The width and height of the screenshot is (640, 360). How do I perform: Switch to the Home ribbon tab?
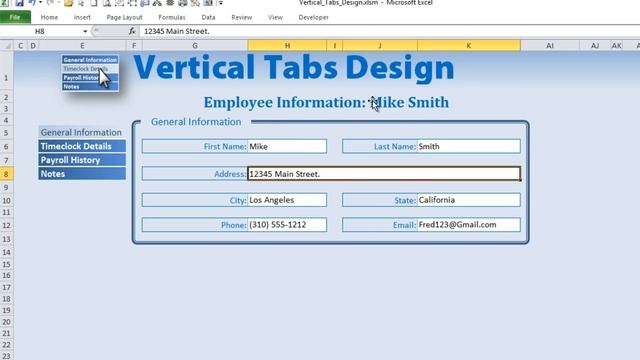49,17
